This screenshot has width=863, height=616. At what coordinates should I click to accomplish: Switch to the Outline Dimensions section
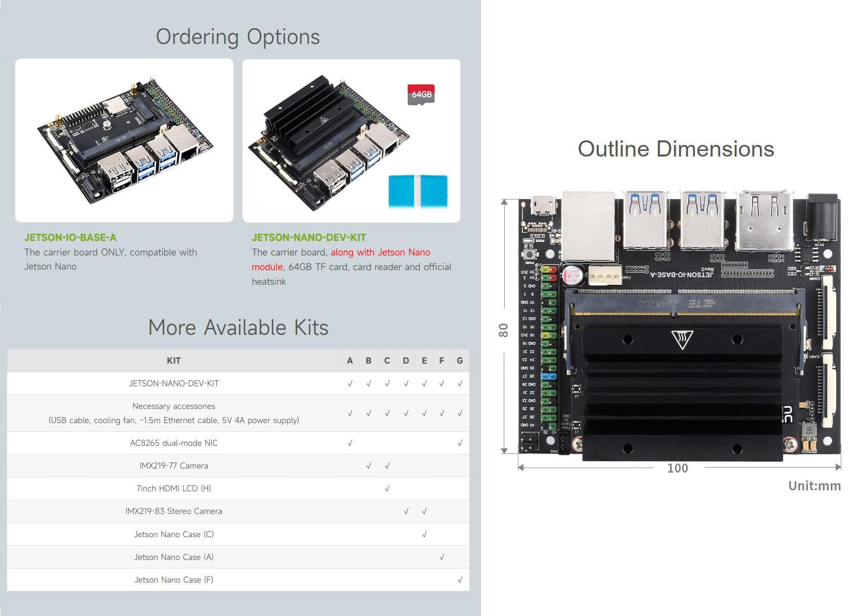(x=677, y=148)
